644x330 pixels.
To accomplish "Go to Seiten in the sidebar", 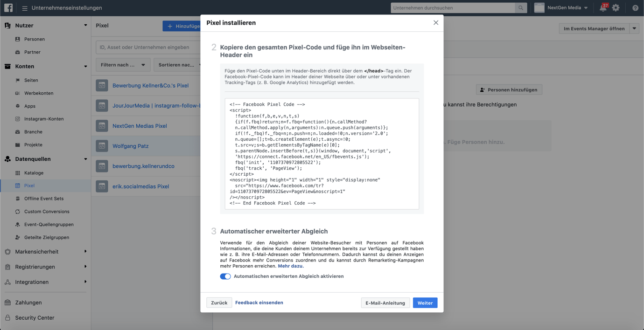I will coord(31,80).
